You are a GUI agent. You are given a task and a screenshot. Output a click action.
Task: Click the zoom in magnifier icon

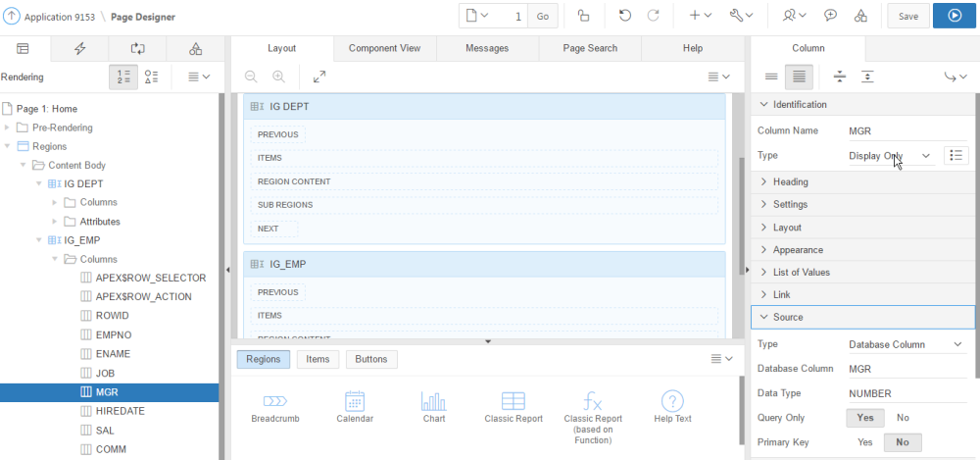click(x=278, y=77)
